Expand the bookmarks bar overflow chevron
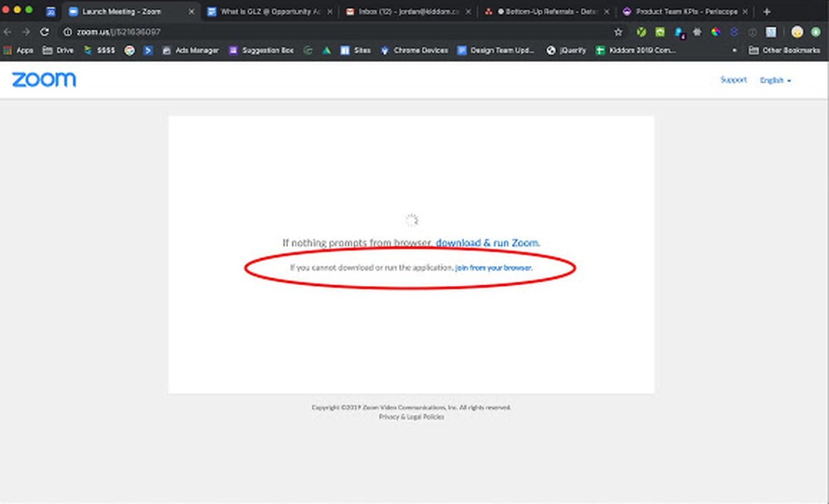The height and width of the screenshot is (504, 829). 734,50
